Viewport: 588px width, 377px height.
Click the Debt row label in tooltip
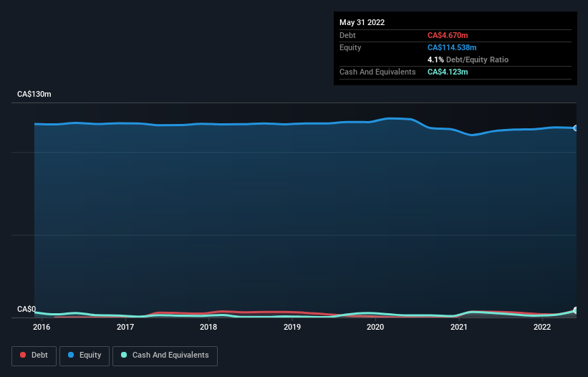(x=347, y=35)
